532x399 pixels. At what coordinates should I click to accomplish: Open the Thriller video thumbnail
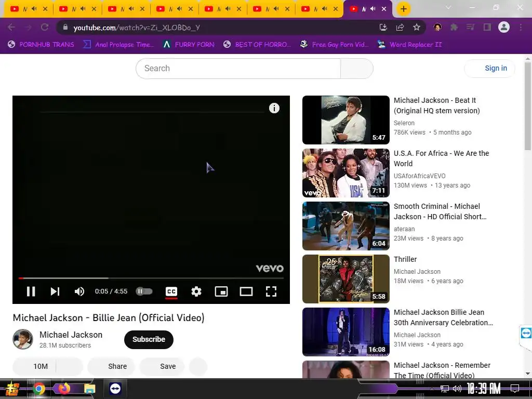345,279
